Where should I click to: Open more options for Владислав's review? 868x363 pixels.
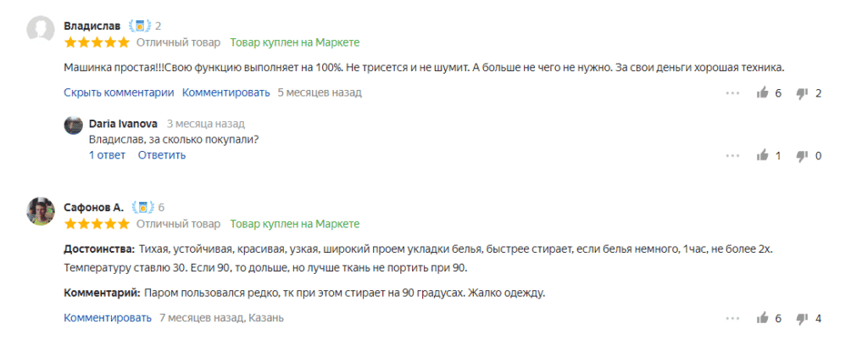click(732, 93)
